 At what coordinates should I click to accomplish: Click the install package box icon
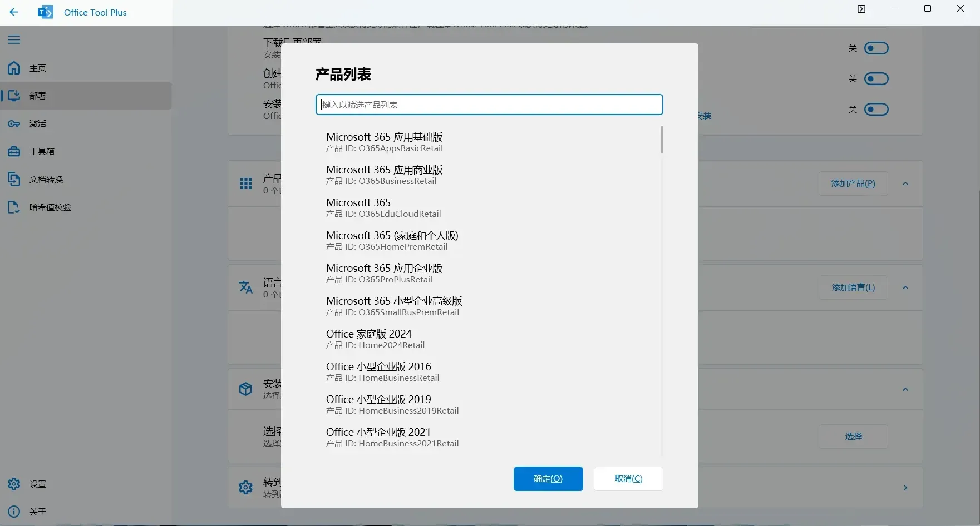(x=246, y=389)
